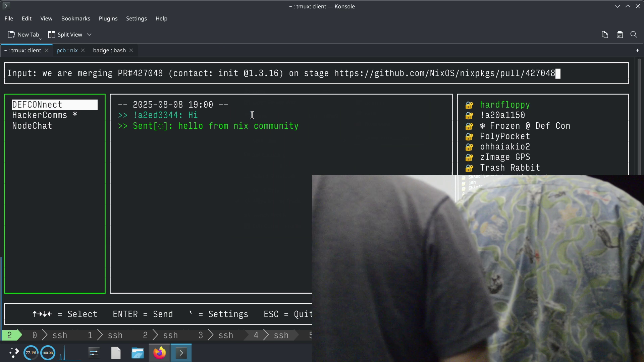Image resolution: width=644 pixels, height=362 pixels.
Task: Open the Plugins menu
Action: pos(108,18)
